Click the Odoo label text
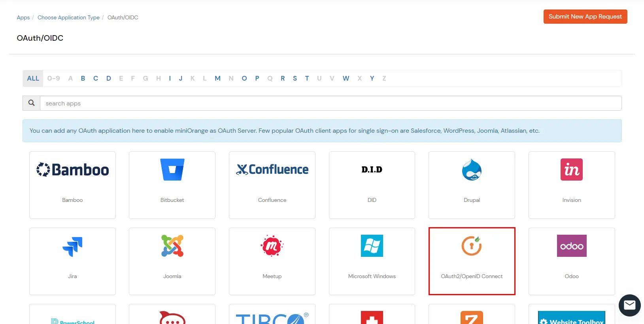644x324 pixels. [572, 276]
